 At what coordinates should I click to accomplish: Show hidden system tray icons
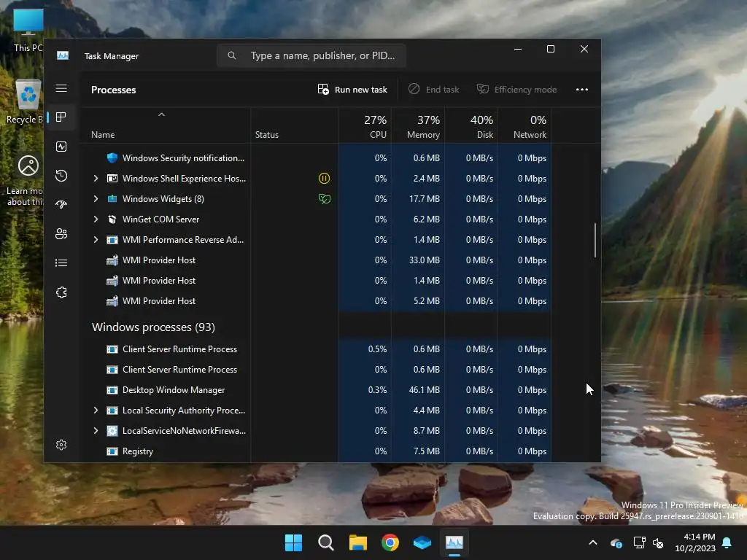pyautogui.click(x=593, y=542)
